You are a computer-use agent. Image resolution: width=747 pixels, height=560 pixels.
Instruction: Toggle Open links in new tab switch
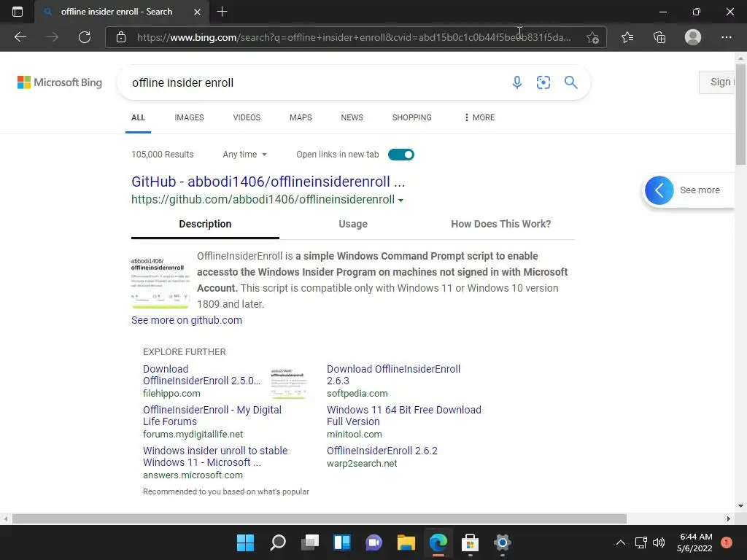point(401,155)
